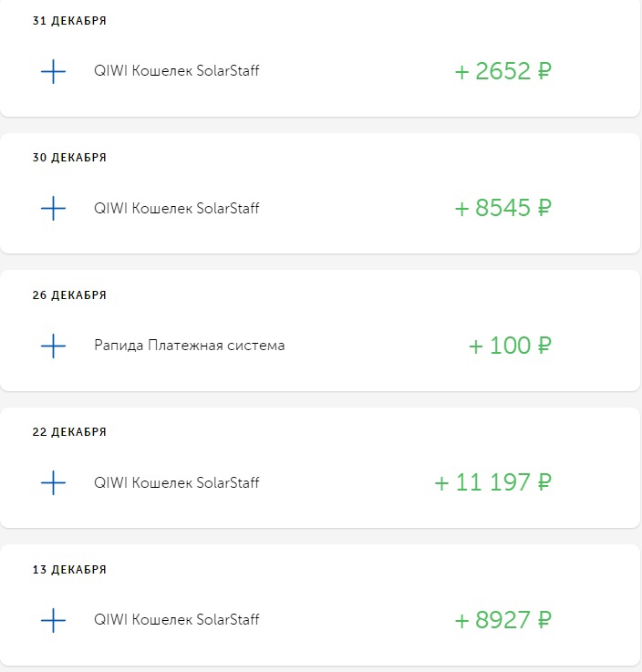Open QIWI Кошелек SolarStaff entry from 30 December
This screenshot has height=672, width=642.
(176, 209)
